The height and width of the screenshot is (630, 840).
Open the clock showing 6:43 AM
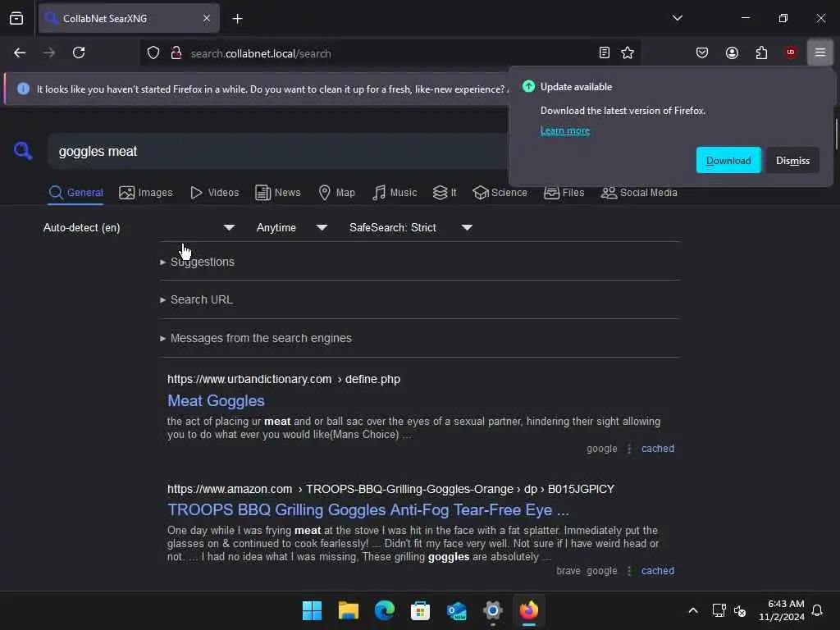click(x=781, y=610)
